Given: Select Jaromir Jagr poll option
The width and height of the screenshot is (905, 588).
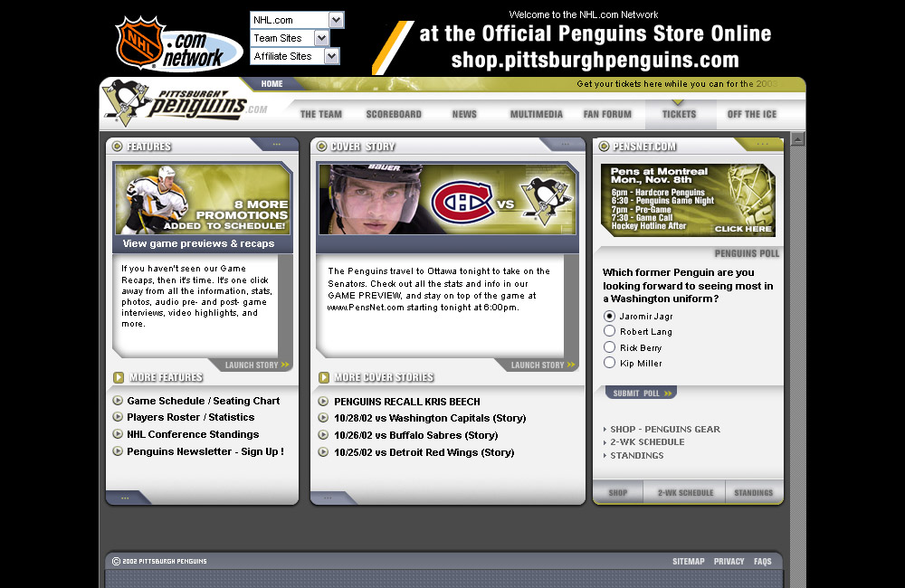Looking at the screenshot, I should pos(609,317).
